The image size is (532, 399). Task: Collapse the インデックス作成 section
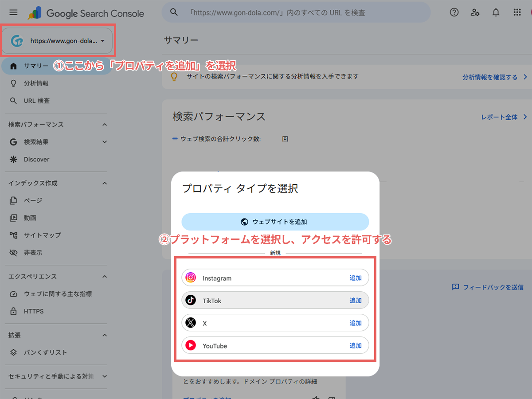click(x=105, y=183)
